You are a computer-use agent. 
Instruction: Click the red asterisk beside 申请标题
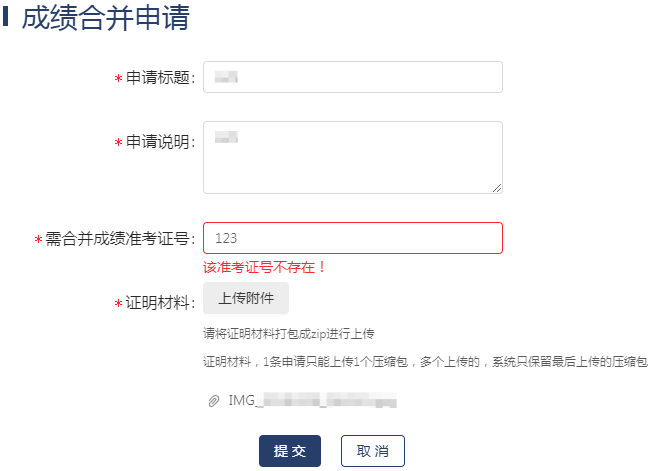pyautogui.click(x=118, y=78)
